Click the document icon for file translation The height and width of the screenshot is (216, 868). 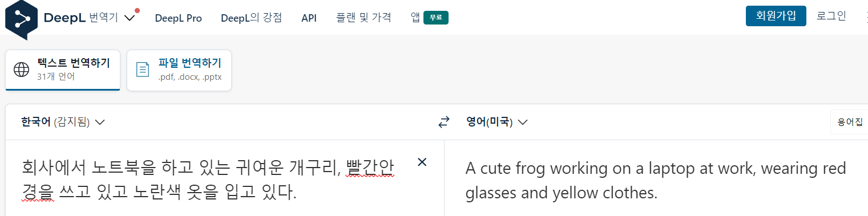point(143,70)
